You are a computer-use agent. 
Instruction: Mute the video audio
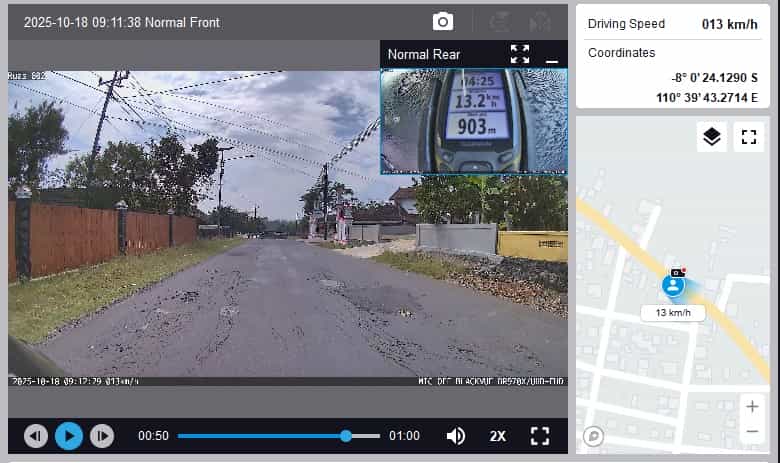[456, 436]
